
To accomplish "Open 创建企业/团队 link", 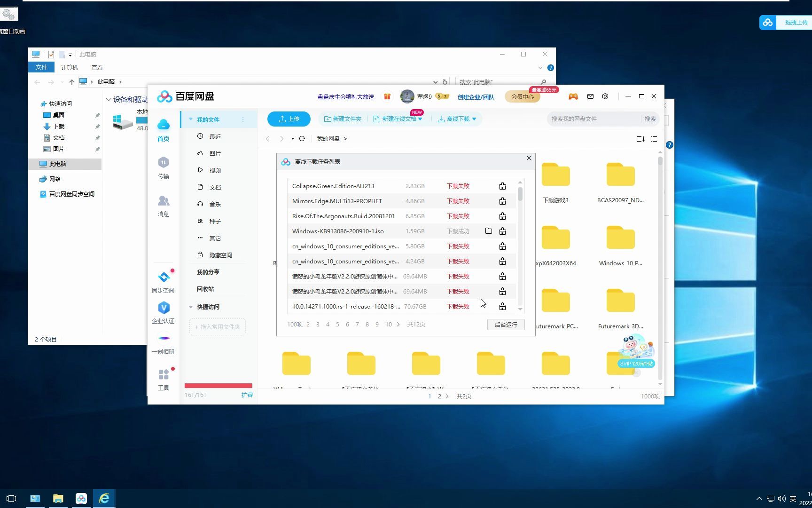I will (x=476, y=97).
